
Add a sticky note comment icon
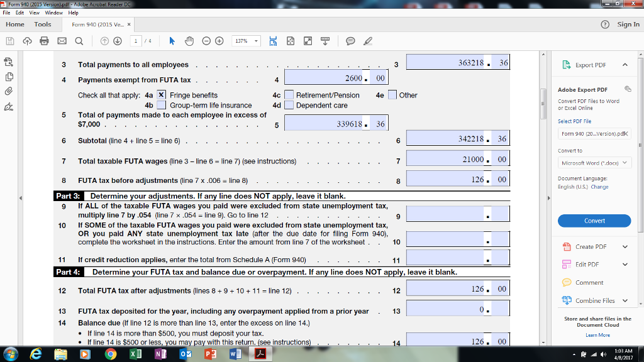[350, 41]
